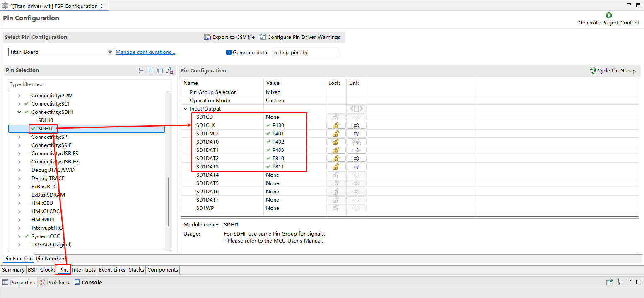Click Configure Pin Driver Warnings button
The height and width of the screenshot is (298, 644).
(300, 37)
